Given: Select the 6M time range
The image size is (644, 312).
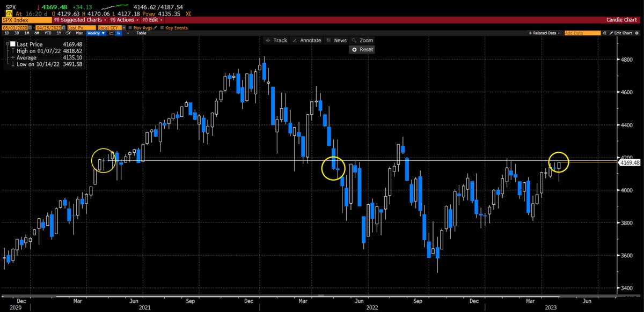Looking at the screenshot, I should click(37, 33).
